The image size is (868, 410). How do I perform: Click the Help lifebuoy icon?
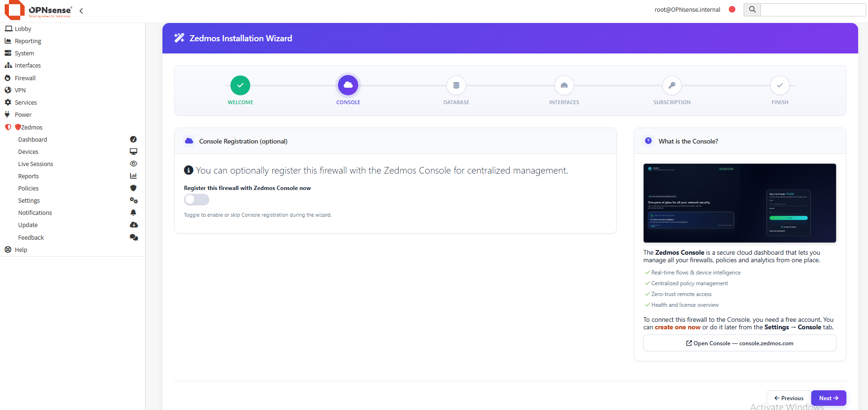(x=8, y=250)
